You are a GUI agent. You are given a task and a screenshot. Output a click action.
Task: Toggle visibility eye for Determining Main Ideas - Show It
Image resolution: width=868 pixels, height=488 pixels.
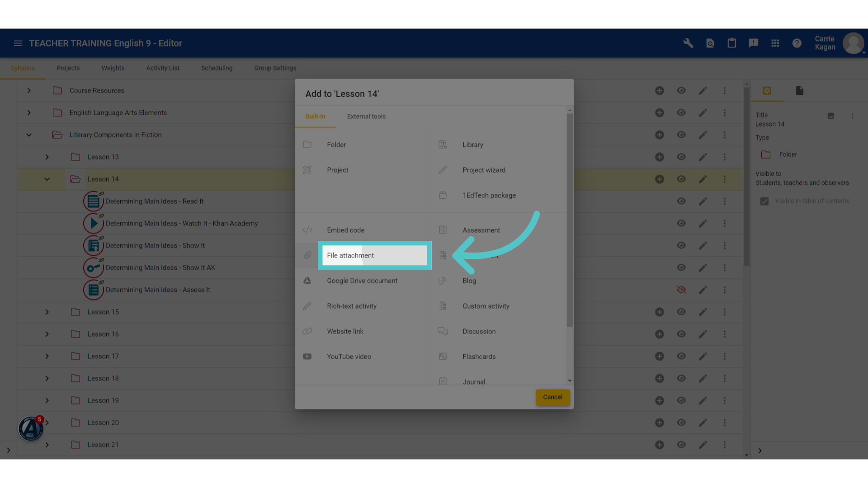[x=681, y=246]
